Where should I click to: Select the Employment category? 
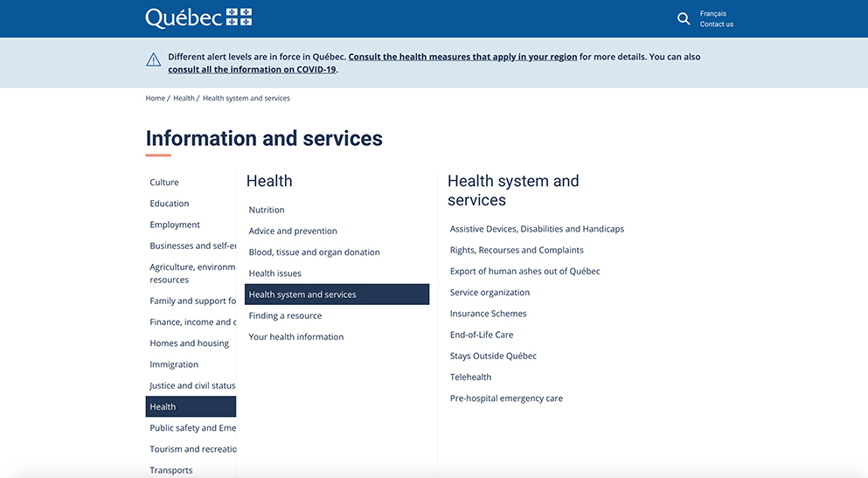coord(174,225)
